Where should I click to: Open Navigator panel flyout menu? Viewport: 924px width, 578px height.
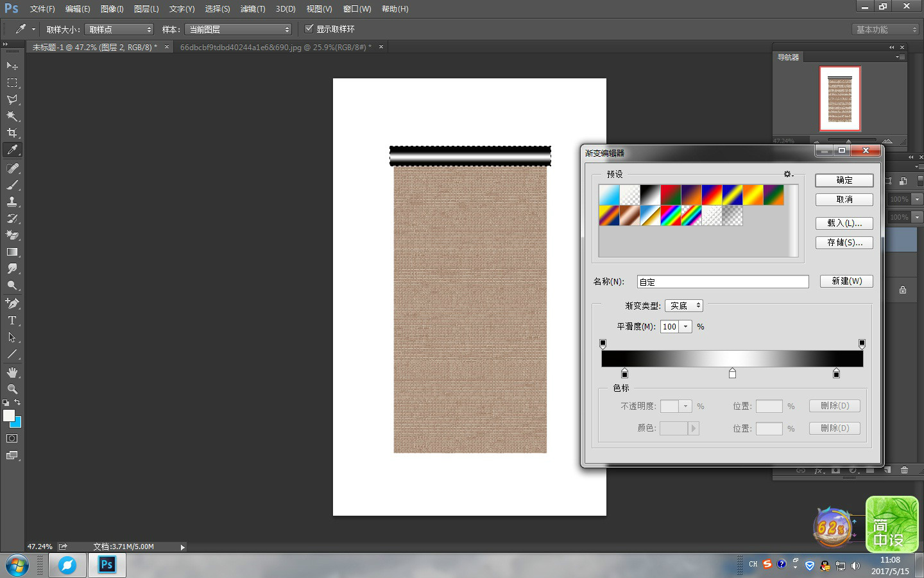pyautogui.click(x=900, y=57)
